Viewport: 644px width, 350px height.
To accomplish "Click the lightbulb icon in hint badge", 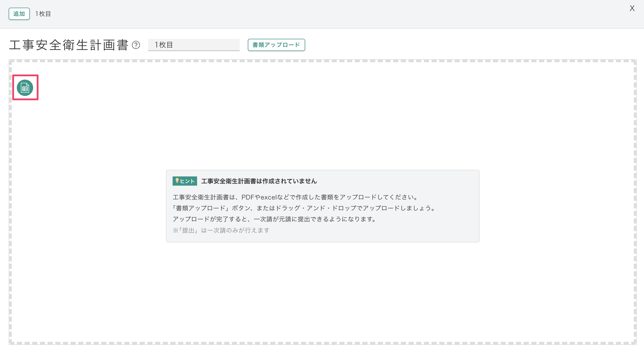I will point(177,181).
